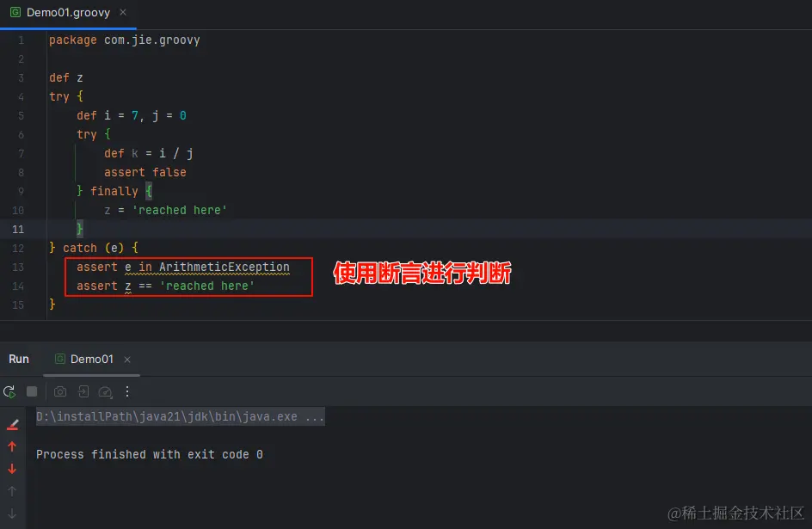Click the '} finally {' line
812x529 pixels.
pyautogui.click(x=114, y=191)
